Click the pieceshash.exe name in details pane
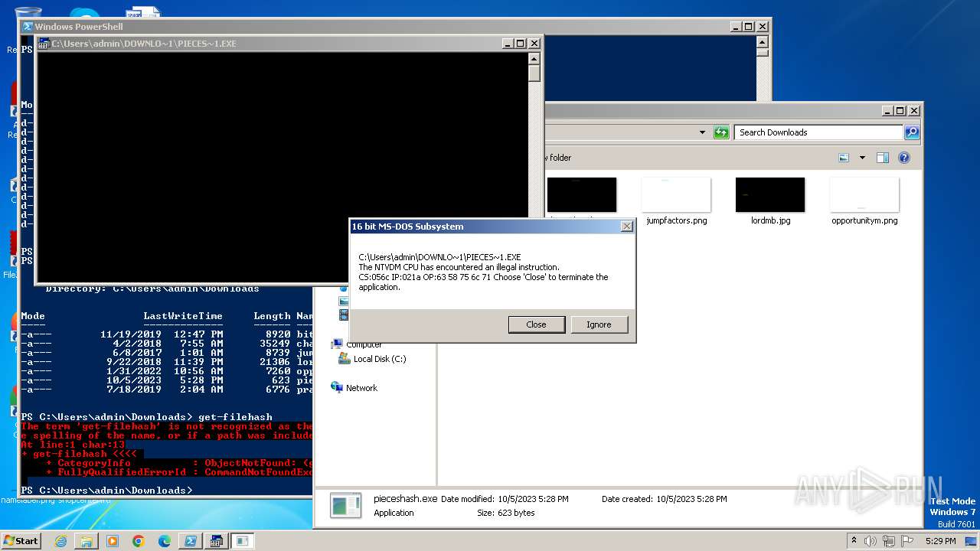This screenshot has height=551, width=980. (x=406, y=498)
